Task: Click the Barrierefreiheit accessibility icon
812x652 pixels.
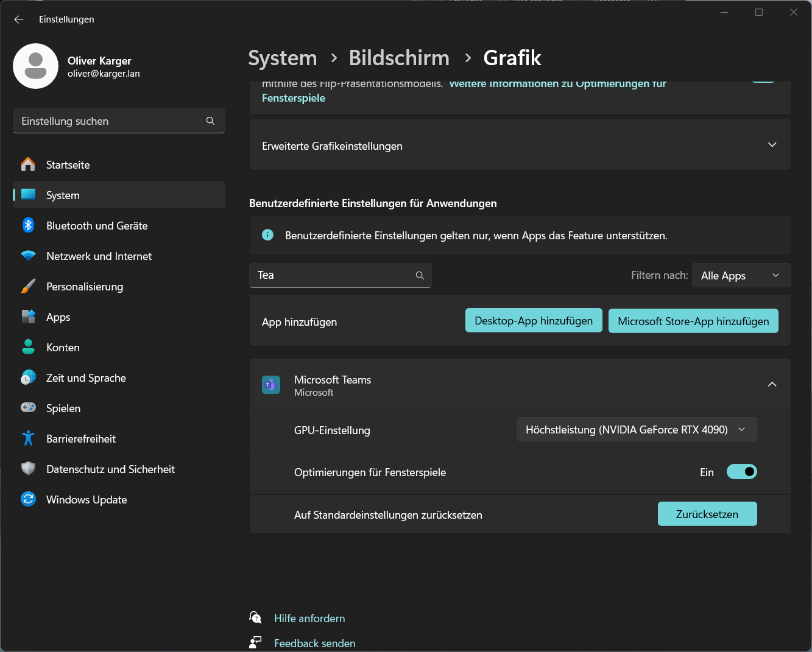Action: [x=28, y=438]
